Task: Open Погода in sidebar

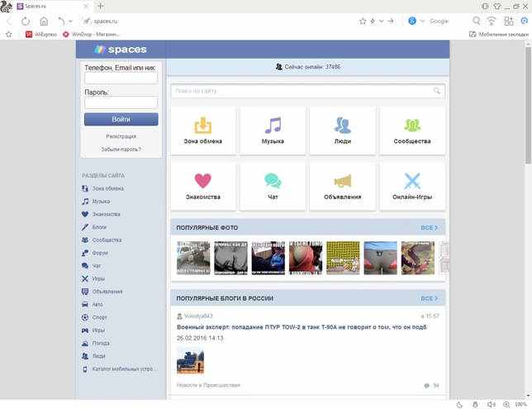Action: pyautogui.click(x=96, y=343)
